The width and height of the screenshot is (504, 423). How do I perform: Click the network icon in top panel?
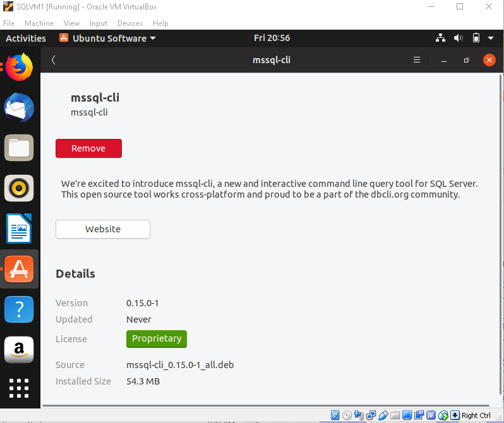(x=440, y=38)
